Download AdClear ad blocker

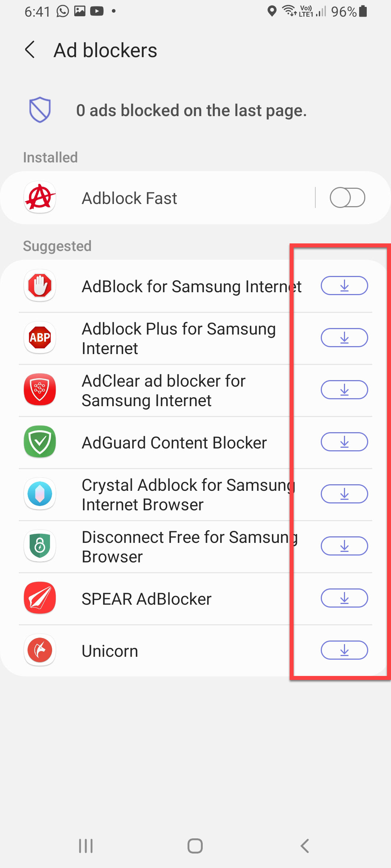(x=344, y=390)
